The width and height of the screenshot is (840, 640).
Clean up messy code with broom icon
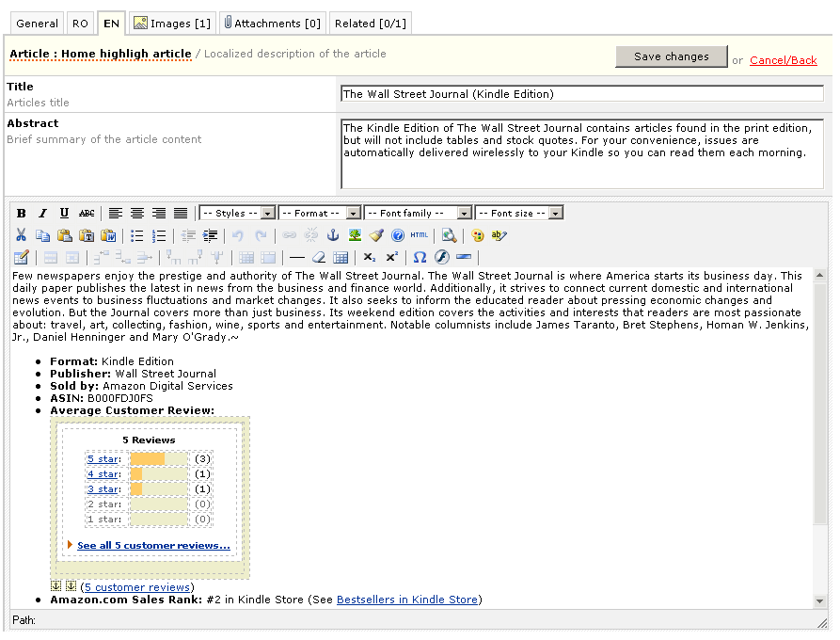click(x=376, y=234)
